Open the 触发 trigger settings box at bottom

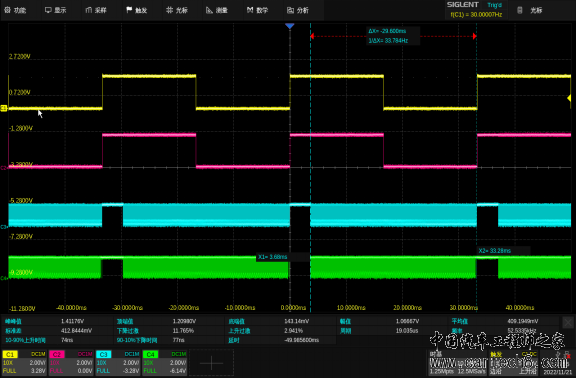tap(514, 363)
